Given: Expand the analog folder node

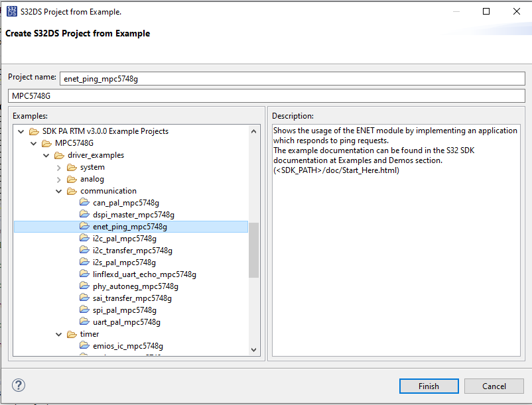Looking at the screenshot, I should pos(58,179).
